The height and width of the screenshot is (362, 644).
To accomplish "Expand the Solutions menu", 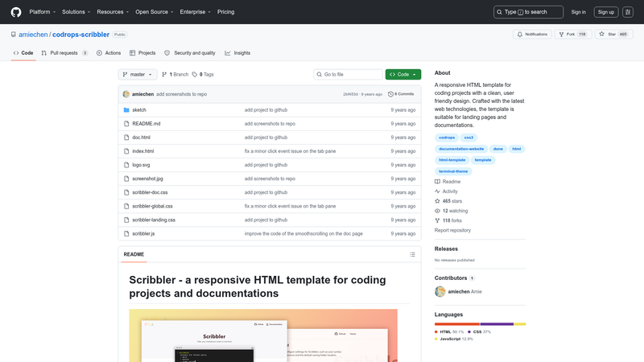I will pos(76,12).
